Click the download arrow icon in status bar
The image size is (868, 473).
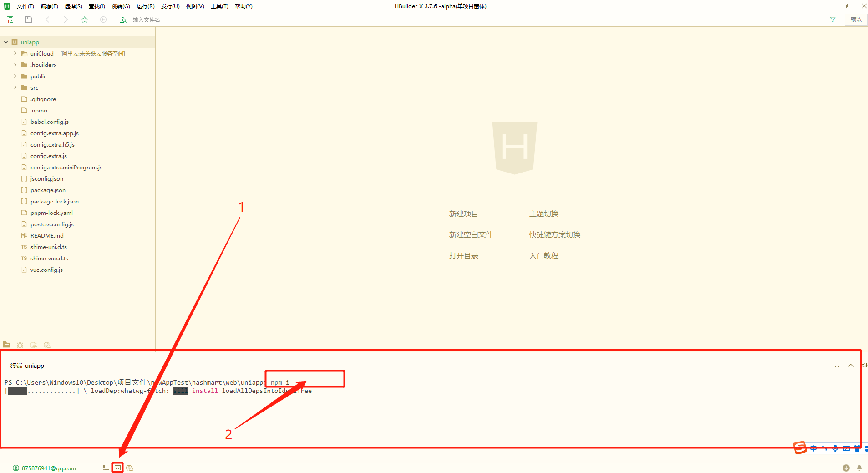click(x=846, y=468)
